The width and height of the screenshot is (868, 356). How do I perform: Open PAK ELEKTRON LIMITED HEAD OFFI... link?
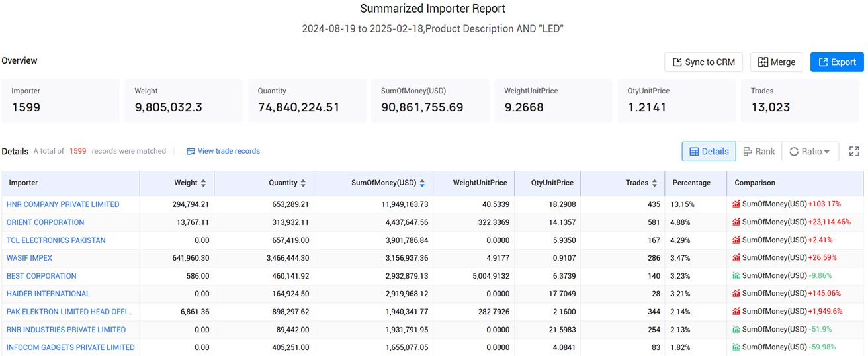coord(69,312)
